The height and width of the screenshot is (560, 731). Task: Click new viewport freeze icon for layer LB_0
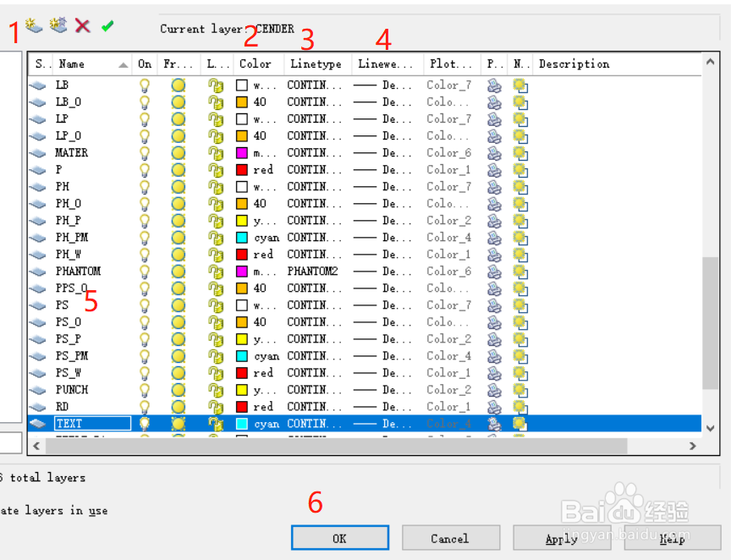(x=520, y=102)
